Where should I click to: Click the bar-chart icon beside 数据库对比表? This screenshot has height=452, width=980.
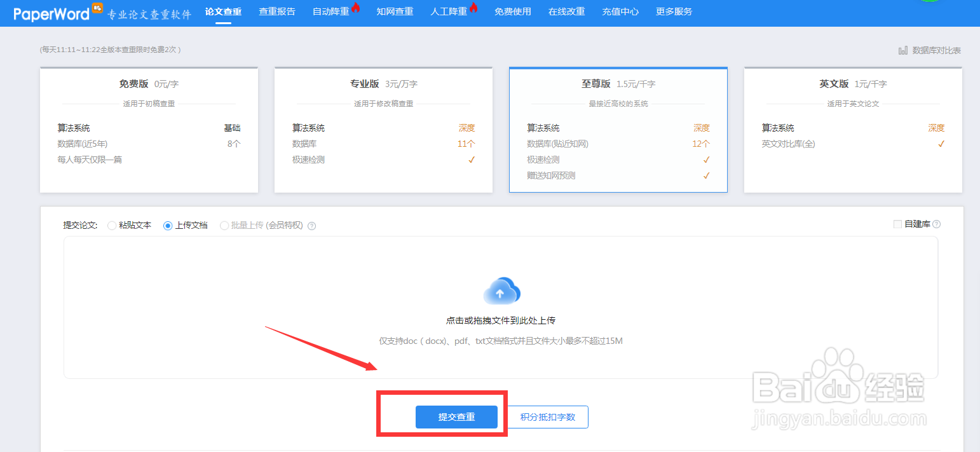pyautogui.click(x=904, y=50)
